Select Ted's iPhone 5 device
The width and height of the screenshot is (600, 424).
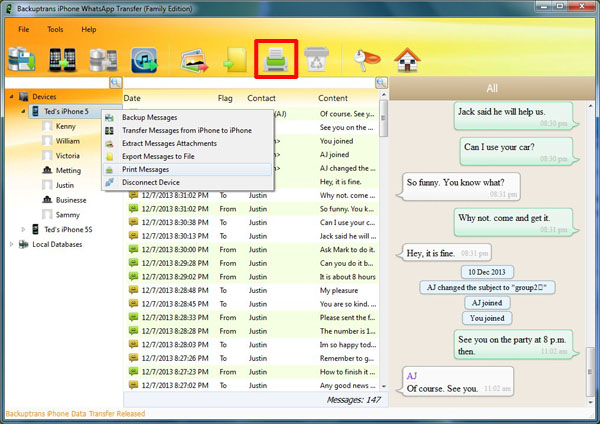(66, 111)
